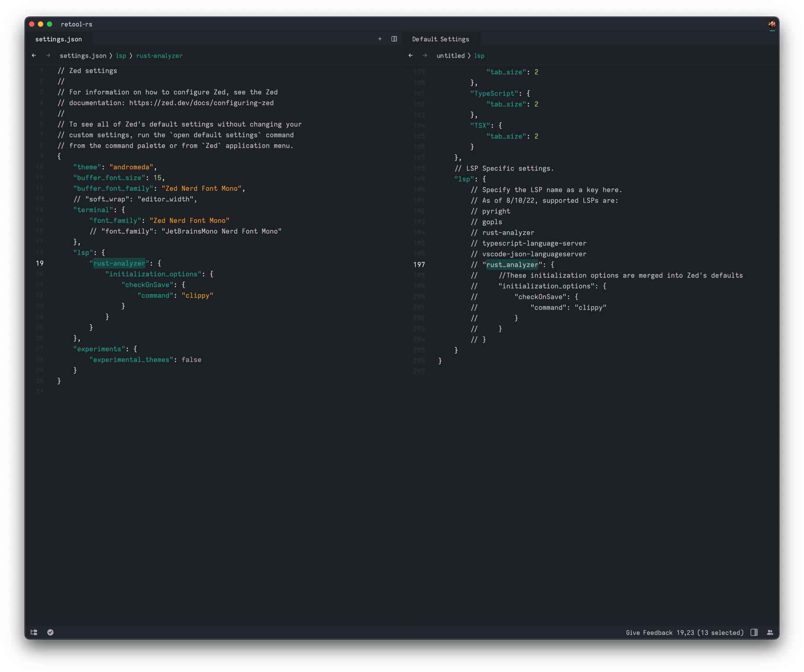Expand the lsp breadcrumb in right pane
The image size is (804, 672).
480,55
